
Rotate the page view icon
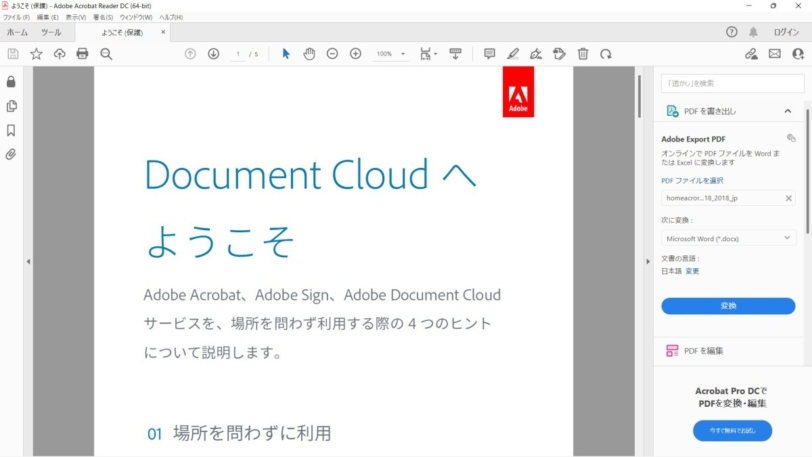[x=606, y=54]
